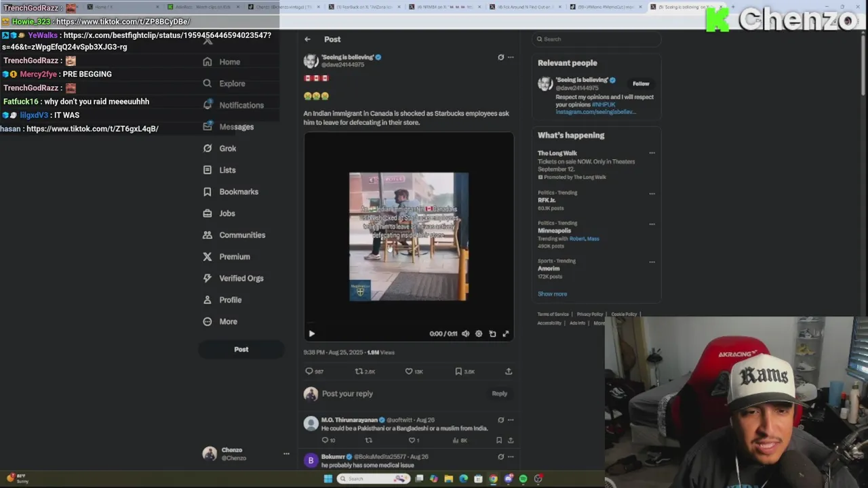The height and width of the screenshot is (488, 868).
Task: Click the reply icon with 987 replies
Action: [x=309, y=371]
